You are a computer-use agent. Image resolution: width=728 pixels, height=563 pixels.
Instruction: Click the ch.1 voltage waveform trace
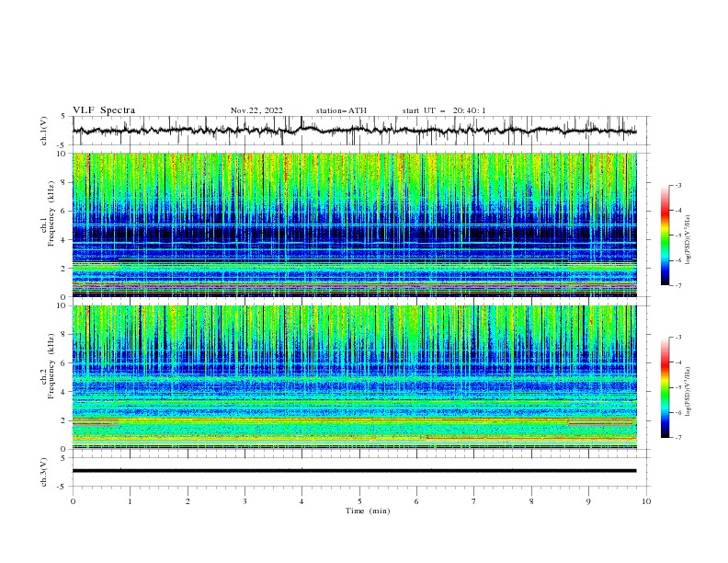pyautogui.click(x=354, y=131)
